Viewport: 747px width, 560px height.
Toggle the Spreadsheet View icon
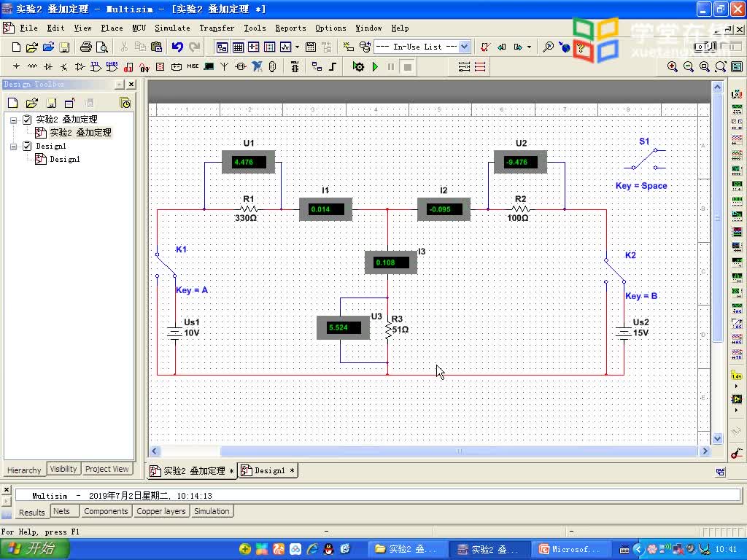click(x=238, y=47)
